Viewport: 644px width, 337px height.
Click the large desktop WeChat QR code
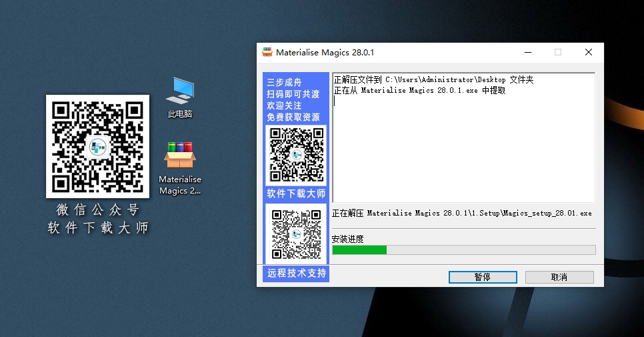pyautogui.click(x=97, y=146)
